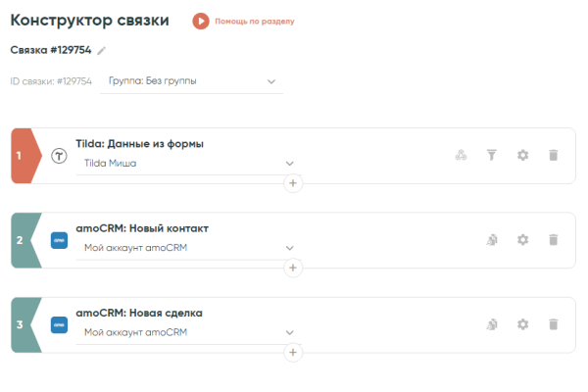The image size is (588, 392).
Task: Open settings gear for Tilda step
Action: (522, 155)
